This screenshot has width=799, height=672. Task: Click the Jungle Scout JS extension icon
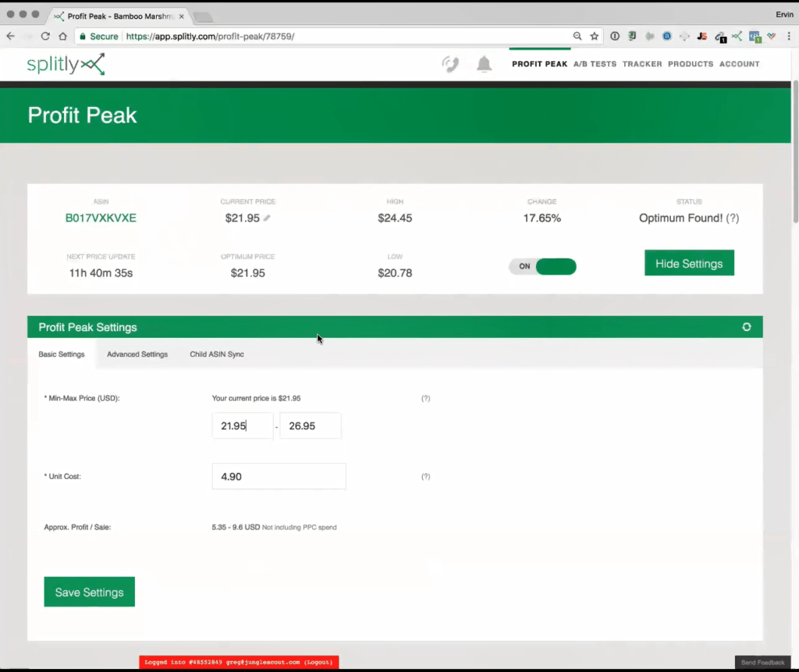pos(701,36)
